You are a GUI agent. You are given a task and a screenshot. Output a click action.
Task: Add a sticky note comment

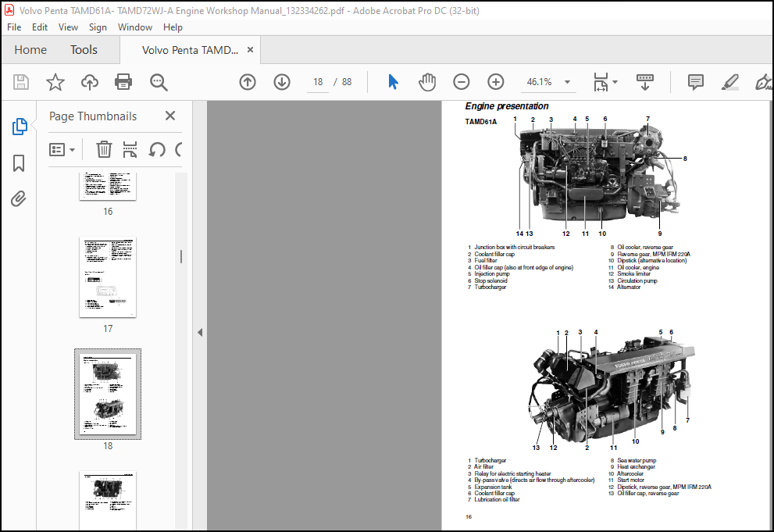[x=696, y=82]
